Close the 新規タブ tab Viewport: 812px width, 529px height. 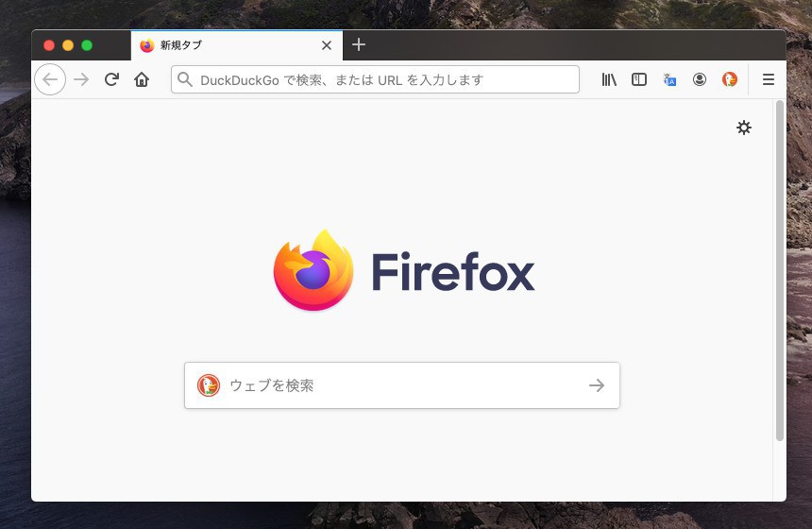[327, 45]
